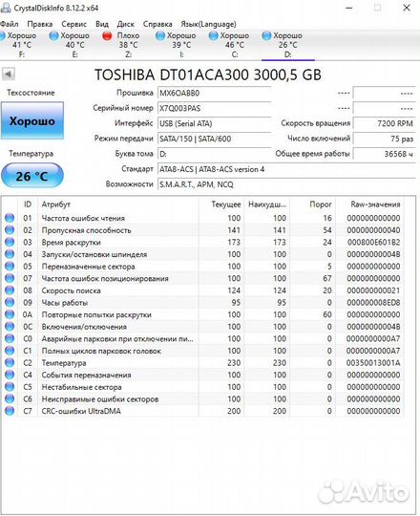Open the Вид menu
Viewport: 420px width, 516px height.
pyautogui.click(x=102, y=24)
